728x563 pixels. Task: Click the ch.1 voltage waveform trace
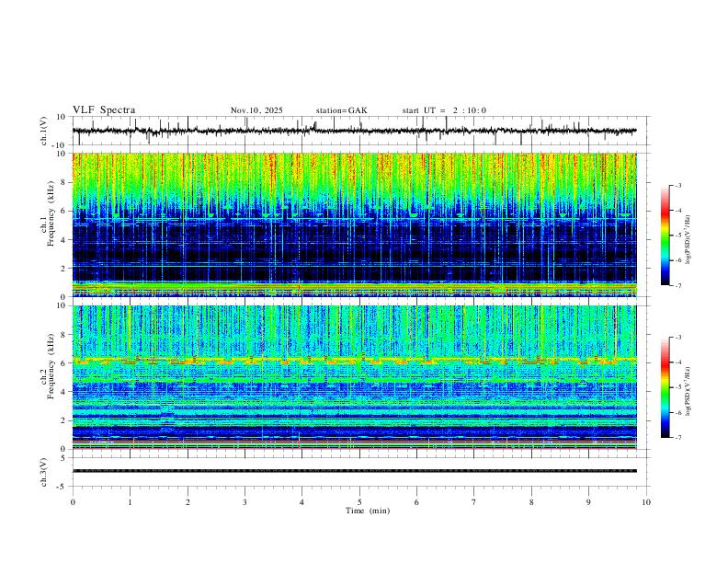pyautogui.click(x=354, y=131)
